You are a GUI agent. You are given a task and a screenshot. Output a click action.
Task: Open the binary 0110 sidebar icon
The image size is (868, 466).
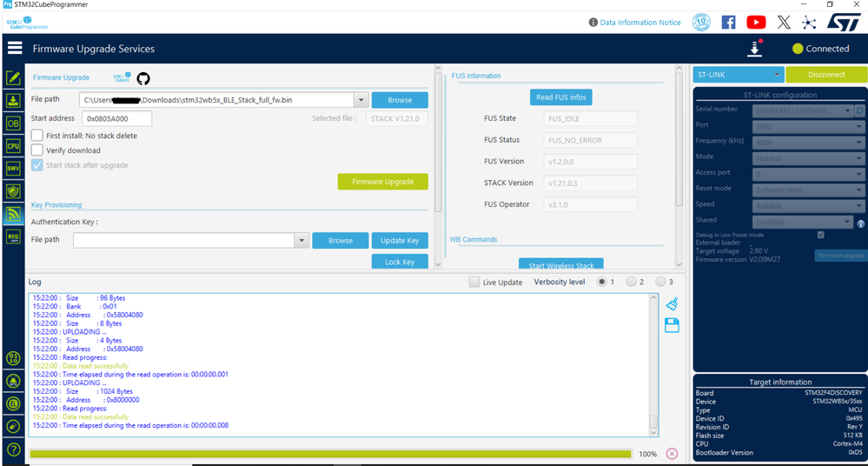click(x=13, y=358)
